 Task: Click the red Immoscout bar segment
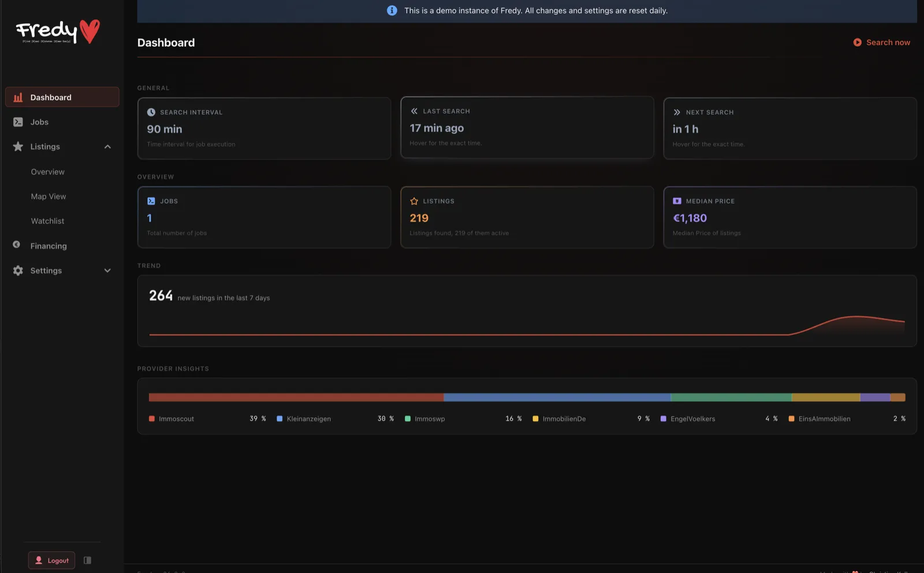(x=296, y=397)
